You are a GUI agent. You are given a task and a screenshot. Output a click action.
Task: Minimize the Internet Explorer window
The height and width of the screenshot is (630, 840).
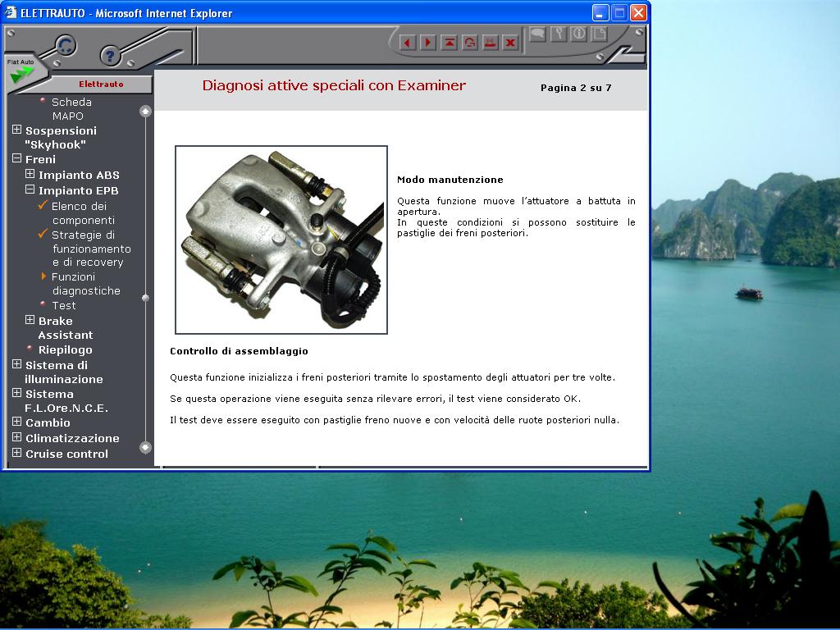[x=600, y=12]
